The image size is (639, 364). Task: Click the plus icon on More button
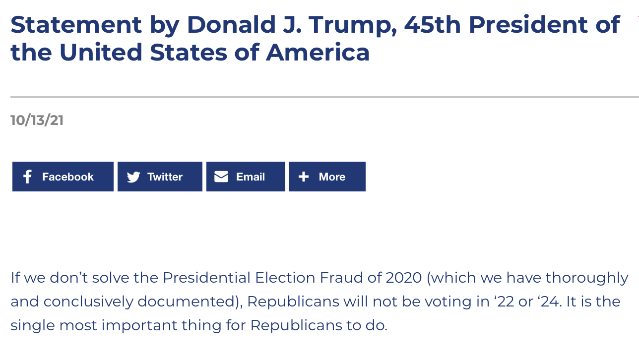pos(304,177)
